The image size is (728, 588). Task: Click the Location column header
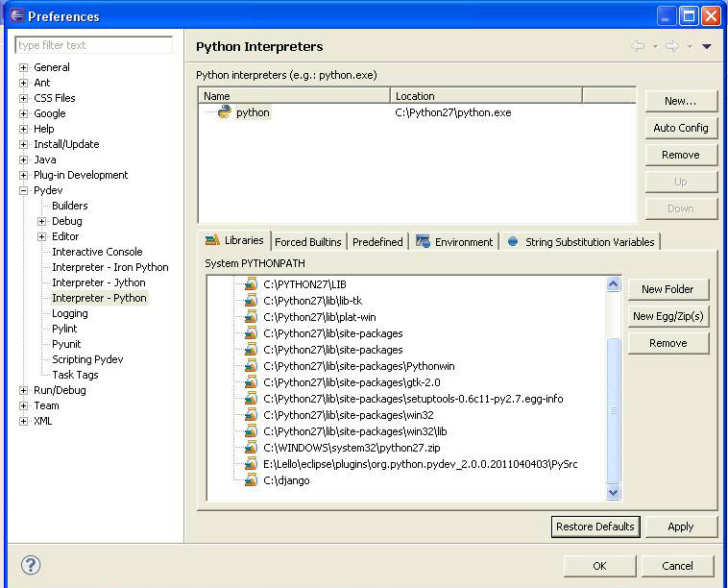[x=486, y=96]
